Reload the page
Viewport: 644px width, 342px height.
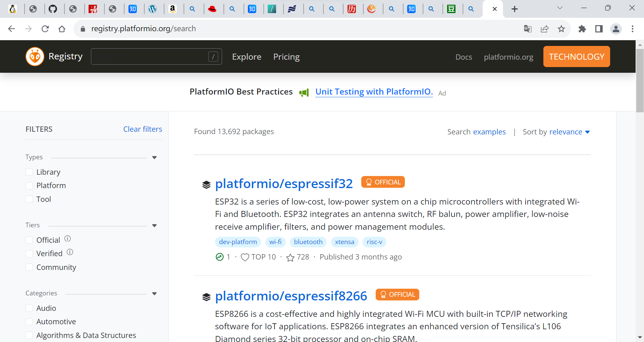pos(45,29)
